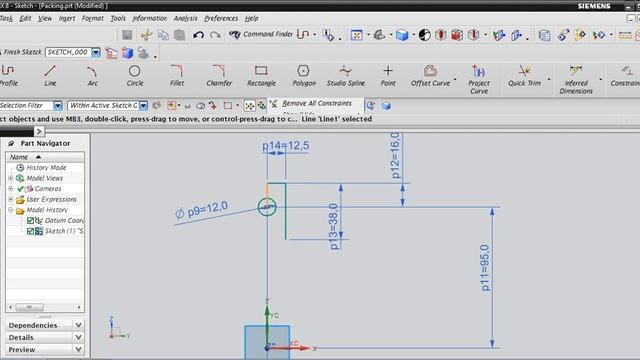
Task: Expand the User Expressions node
Action: point(11,200)
